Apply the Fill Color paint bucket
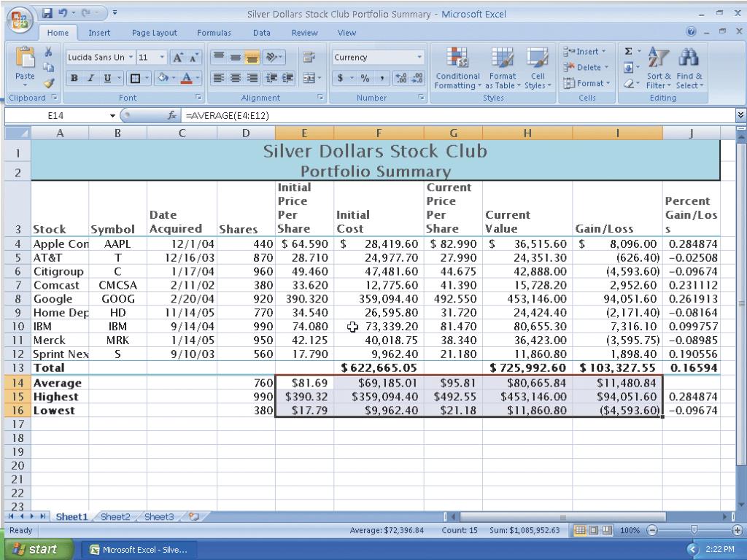The height and width of the screenshot is (560, 747). [163, 77]
